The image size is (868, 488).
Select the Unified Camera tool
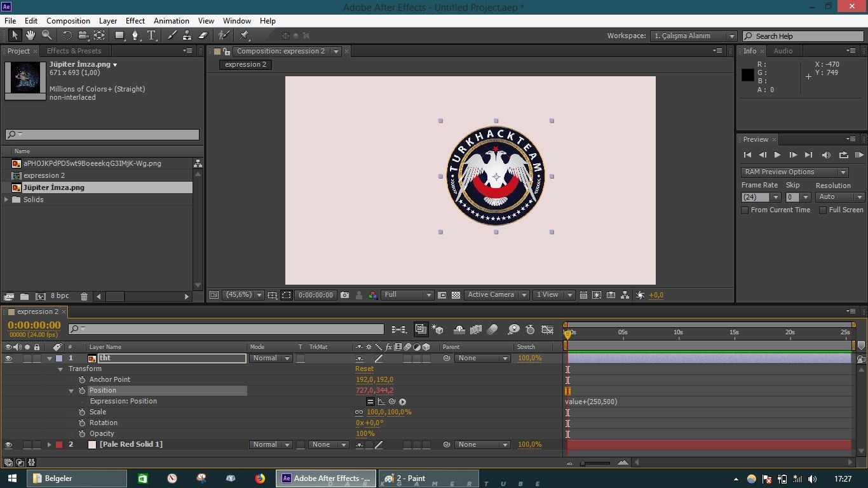pos(83,36)
